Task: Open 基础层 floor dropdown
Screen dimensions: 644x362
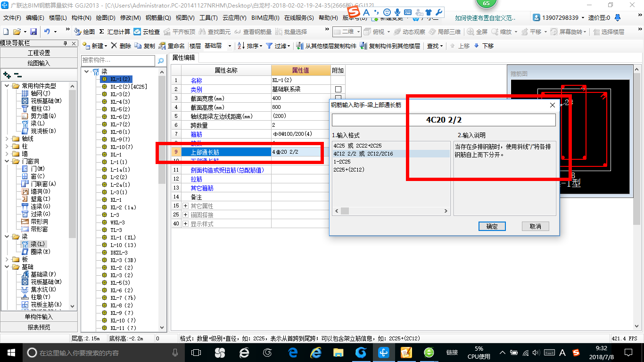Action: [230, 46]
